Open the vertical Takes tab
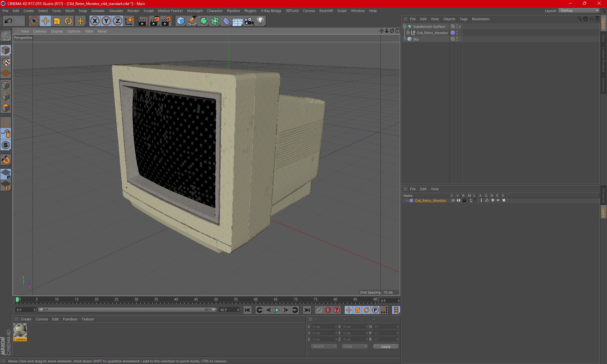This screenshot has height=364, width=607. (603, 38)
